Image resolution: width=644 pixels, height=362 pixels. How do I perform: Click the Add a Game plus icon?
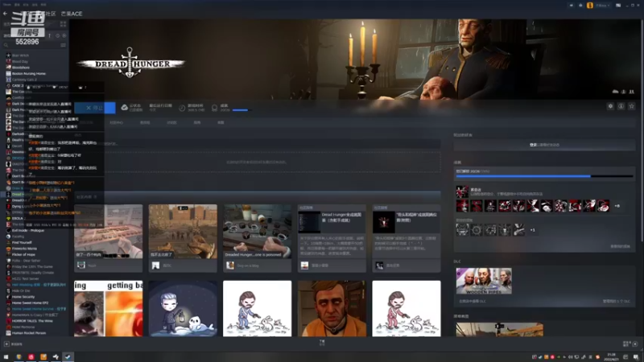[x=6, y=344]
